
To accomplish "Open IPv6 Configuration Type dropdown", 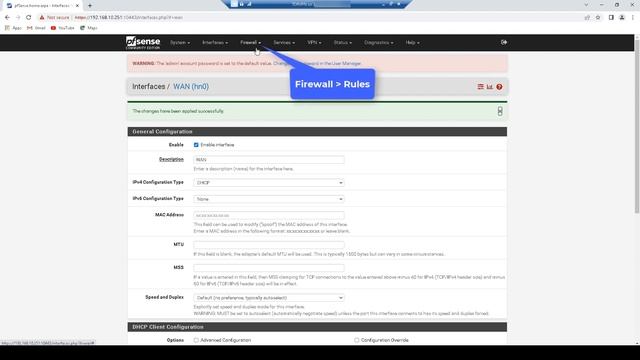I will (269, 199).
